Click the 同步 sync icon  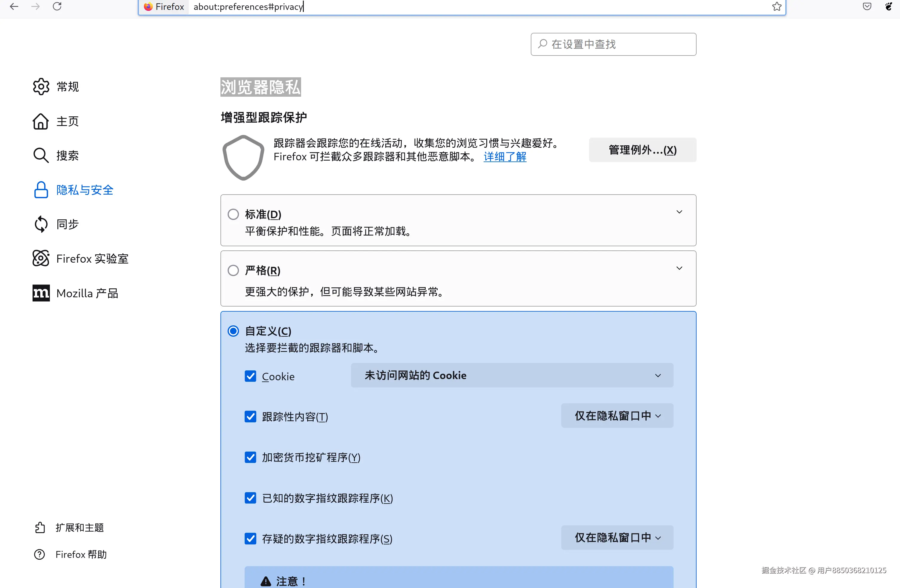pyautogui.click(x=41, y=224)
